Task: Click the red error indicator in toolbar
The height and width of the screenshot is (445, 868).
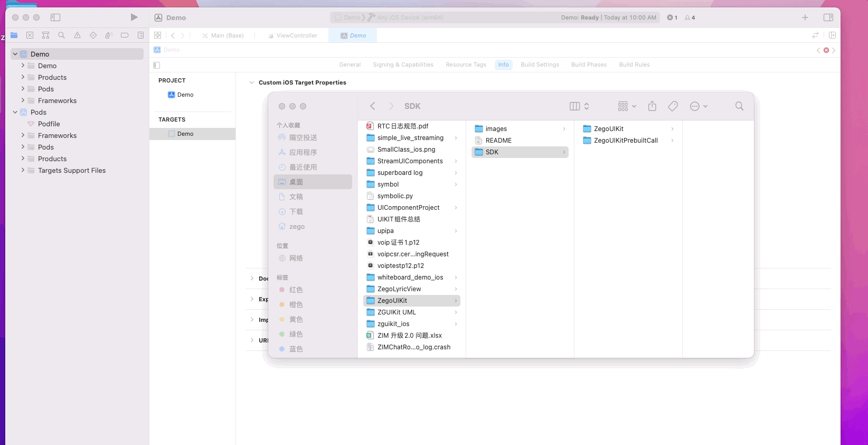Action: 672,17
